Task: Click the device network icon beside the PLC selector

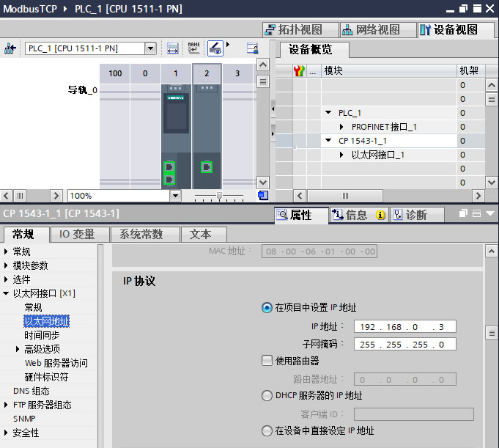Action: (x=10, y=48)
